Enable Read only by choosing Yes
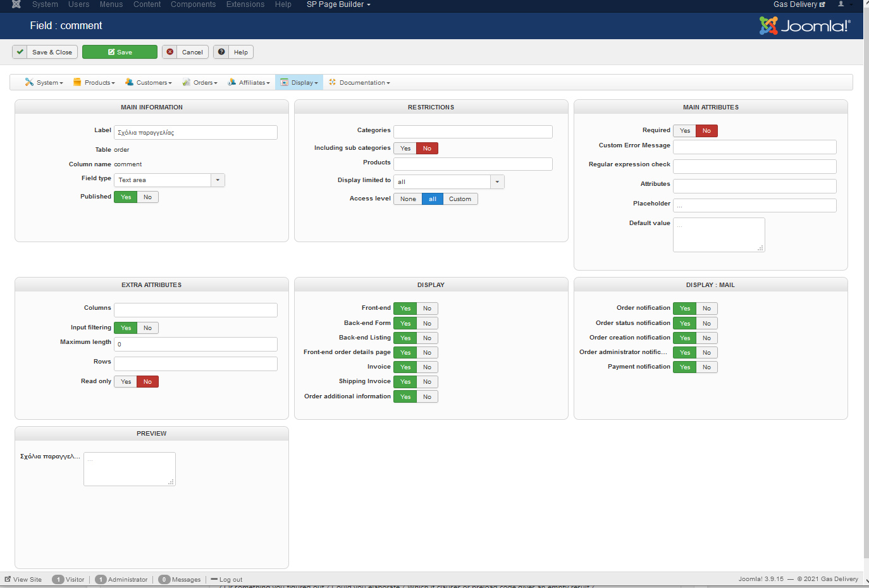Image resolution: width=869 pixels, height=588 pixels. (x=126, y=382)
